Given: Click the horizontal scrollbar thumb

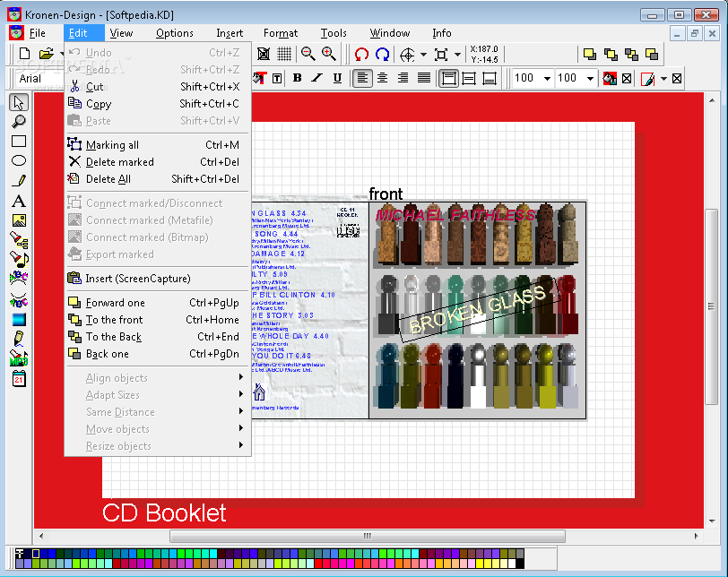Looking at the screenshot, I should 368,536.
